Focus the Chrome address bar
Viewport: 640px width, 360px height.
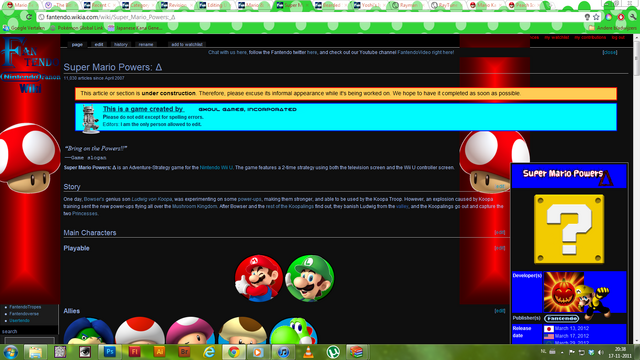coord(310,17)
